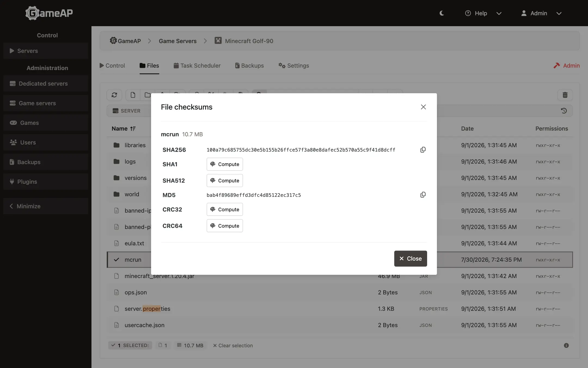Open the file history clock icon
588x368 pixels.
point(564,111)
